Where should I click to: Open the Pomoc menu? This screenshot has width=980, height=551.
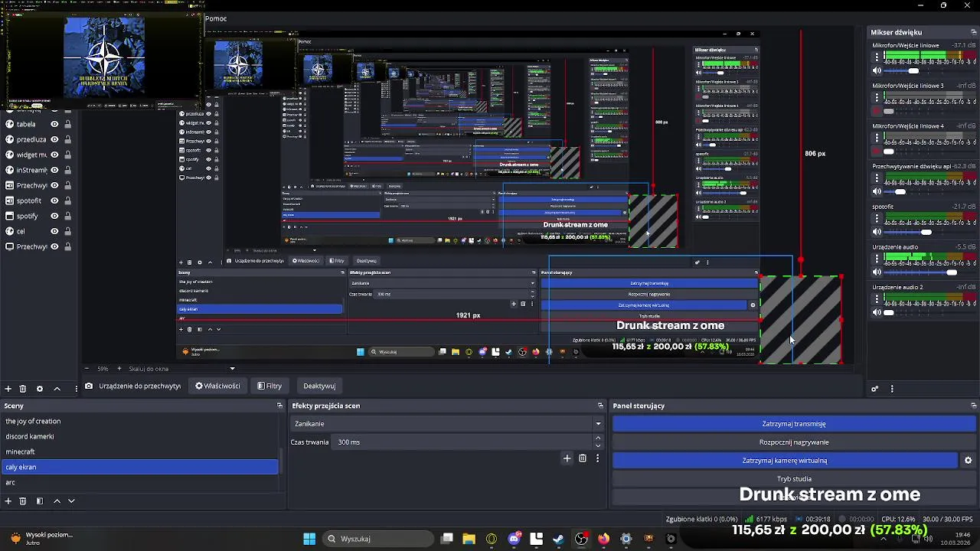click(215, 18)
